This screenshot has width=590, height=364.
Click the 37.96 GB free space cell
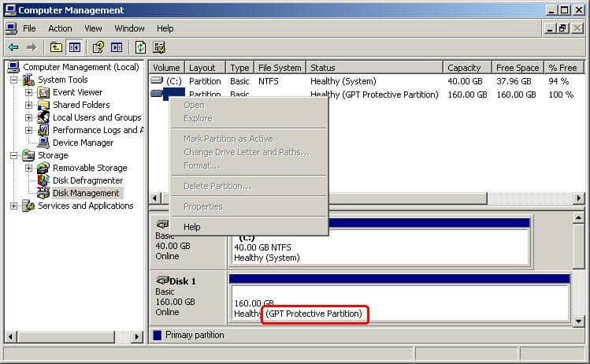pos(514,81)
